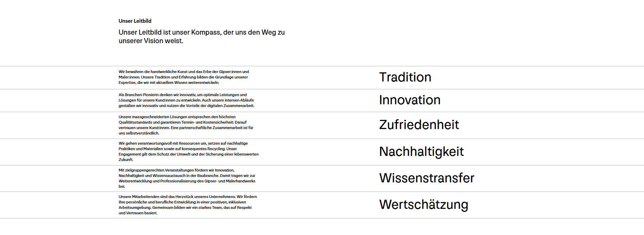
Task: Click the divider line directly below the Wertschätzung row
Action: coord(322,218)
